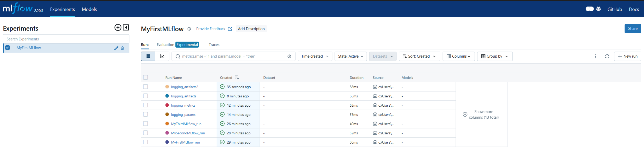Open the Provide Feedback link
This screenshot has height=150, width=644.
pyautogui.click(x=214, y=29)
